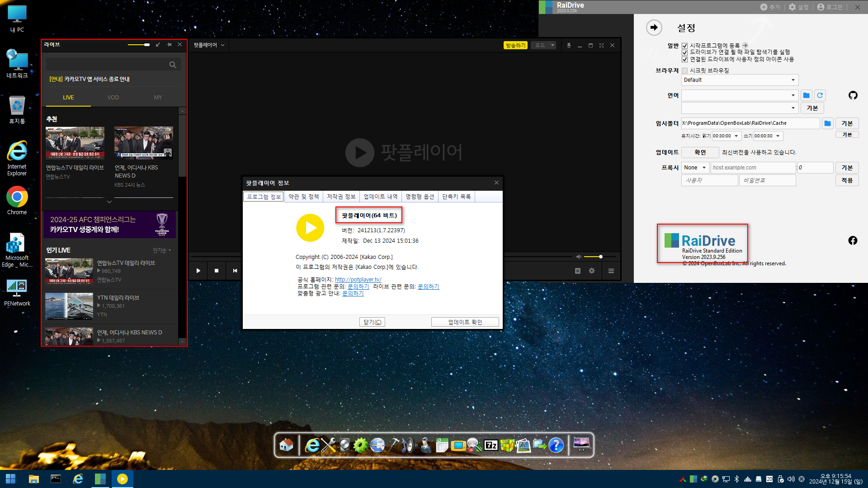Adjust the PotPlayer volume slider
The image size is (868, 488).
click(x=599, y=257)
